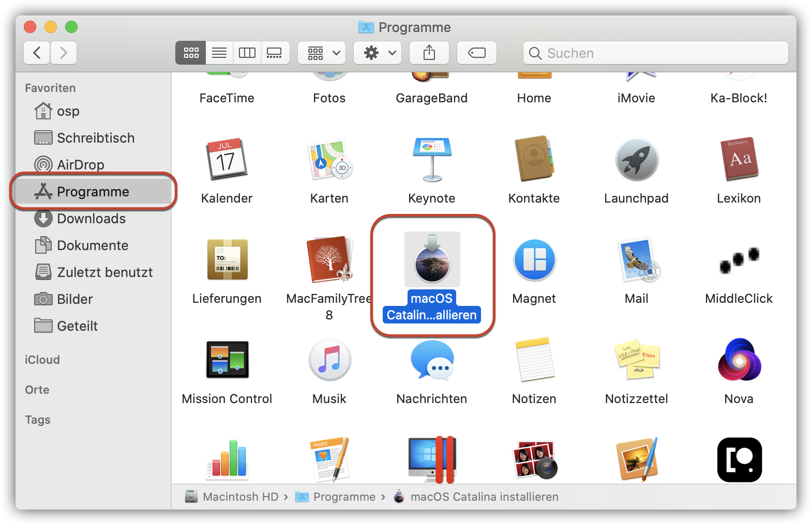Select the Pixelmator painting icon

[637, 459]
